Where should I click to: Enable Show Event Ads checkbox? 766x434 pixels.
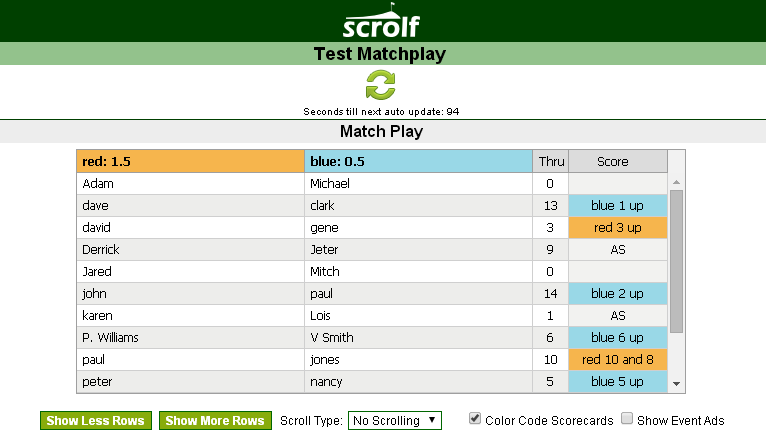click(x=626, y=418)
